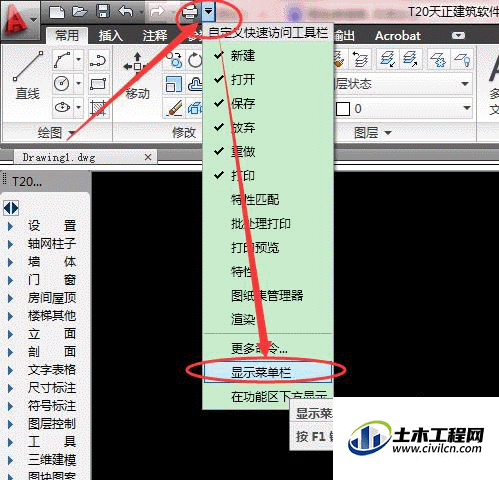Image resolution: width=499 pixels, height=480 pixels.
Task: Select the Scale tool icon
Action: point(174,84)
